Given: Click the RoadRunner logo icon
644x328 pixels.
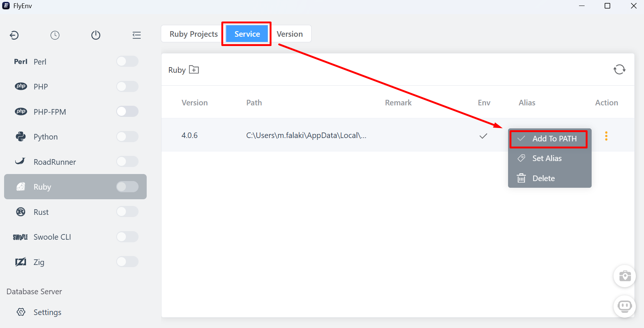Looking at the screenshot, I should (x=20, y=161).
